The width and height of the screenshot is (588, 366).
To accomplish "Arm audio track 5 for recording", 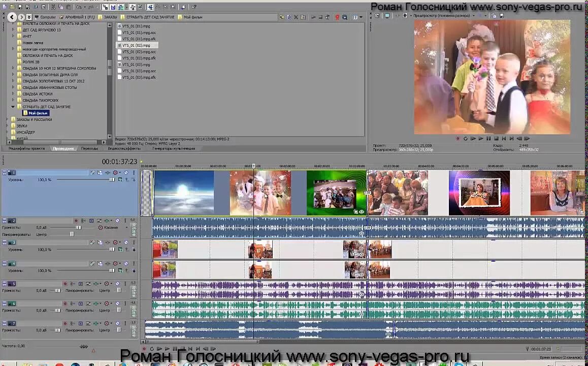I will (x=65, y=284).
